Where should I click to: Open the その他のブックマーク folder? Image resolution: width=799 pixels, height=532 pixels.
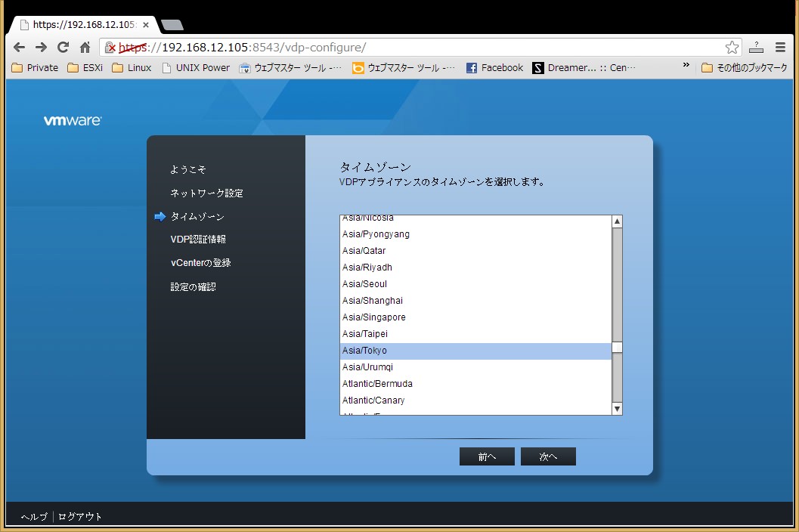pos(745,68)
